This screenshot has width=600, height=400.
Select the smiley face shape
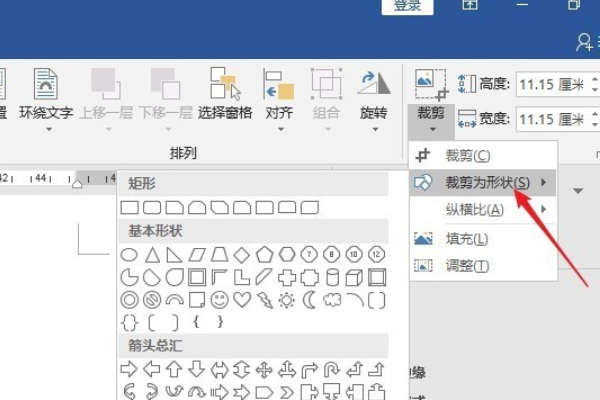(220, 300)
